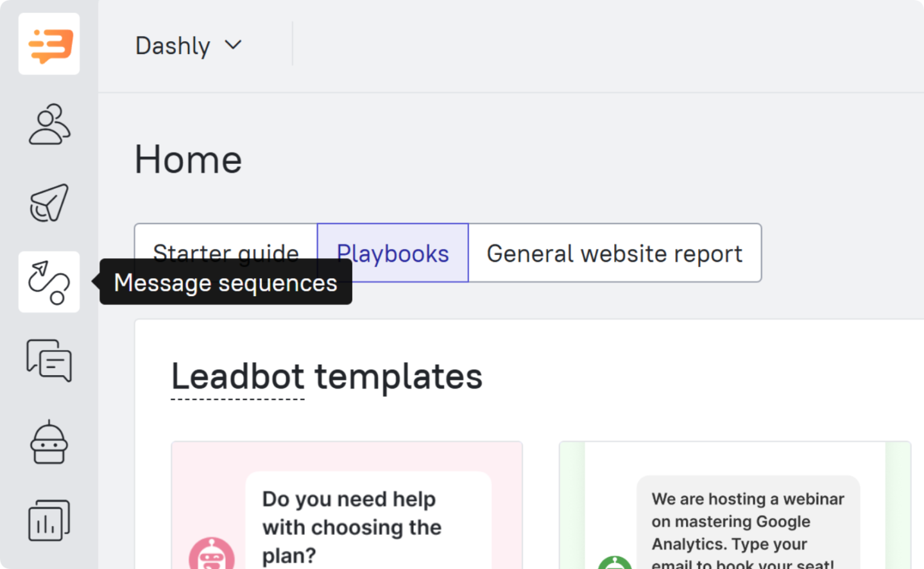Open the paper plane messages icon
This screenshot has height=569, width=924.
point(49,203)
